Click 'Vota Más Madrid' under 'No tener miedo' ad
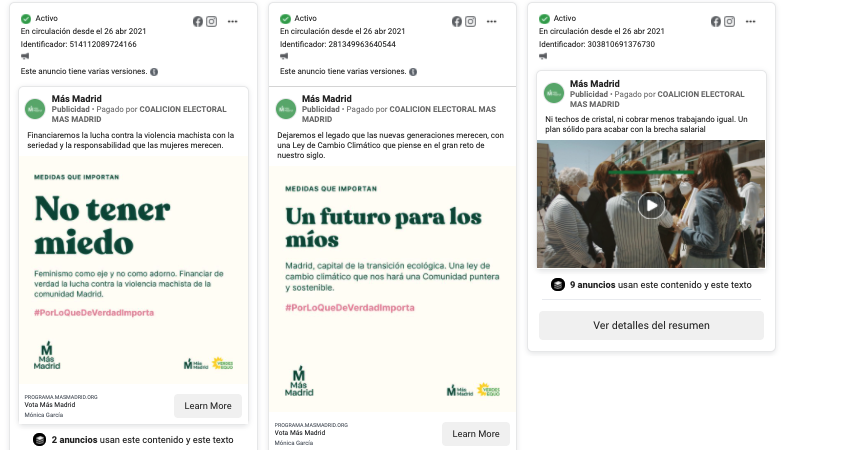863x450 pixels. coord(50,404)
